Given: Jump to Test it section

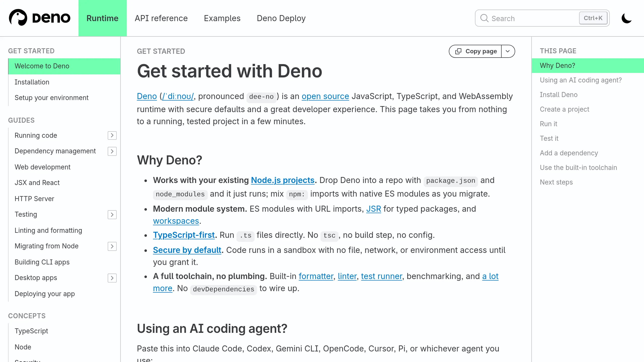Looking at the screenshot, I should pos(549,139).
